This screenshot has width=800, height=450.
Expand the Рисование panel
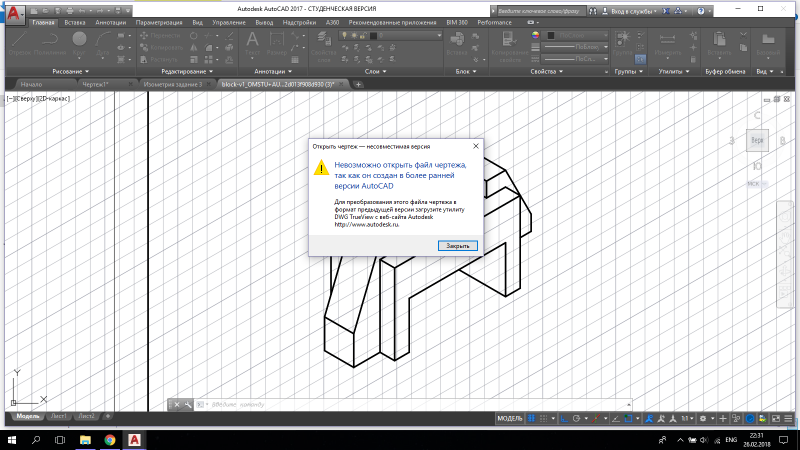pyautogui.click(x=70, y=71)
